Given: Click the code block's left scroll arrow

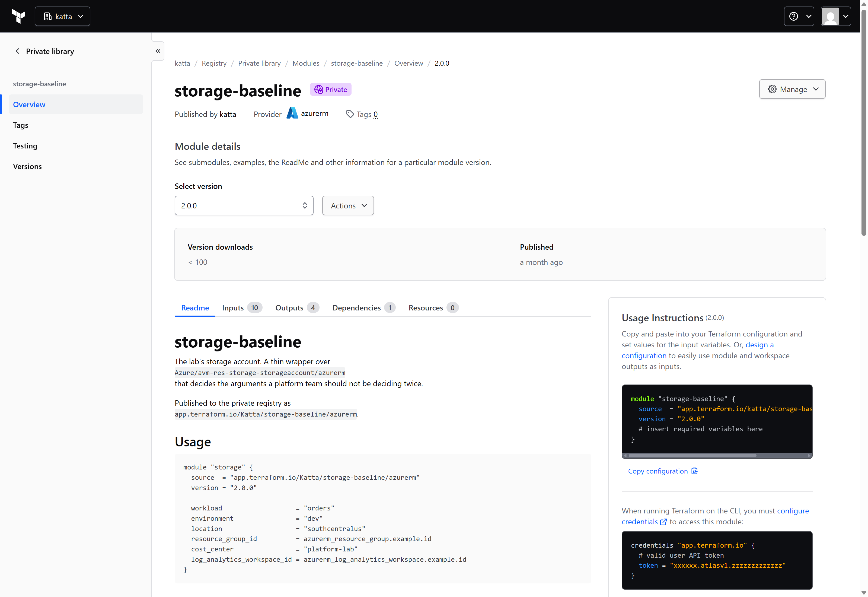Looking at the screenshot, I should (625, 456).
